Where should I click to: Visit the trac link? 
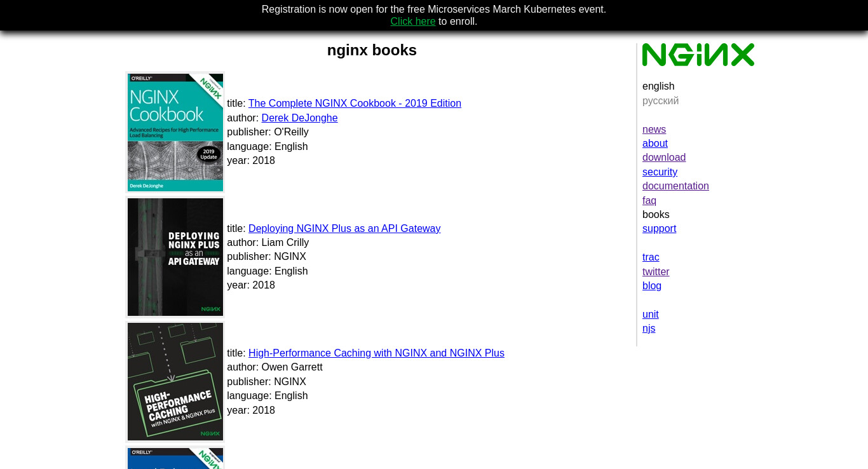[x=651, y=257]
